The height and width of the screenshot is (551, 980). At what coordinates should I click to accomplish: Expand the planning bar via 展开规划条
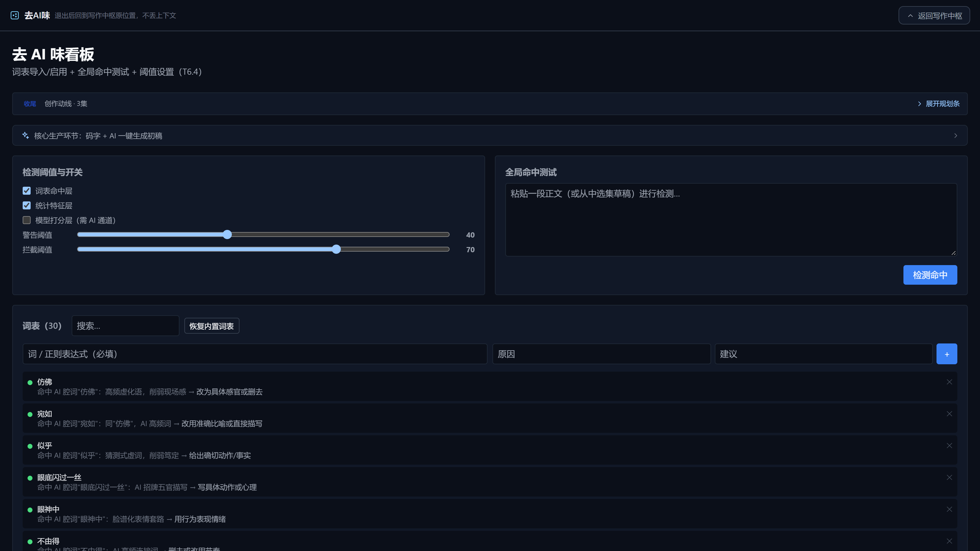[939, 104]
